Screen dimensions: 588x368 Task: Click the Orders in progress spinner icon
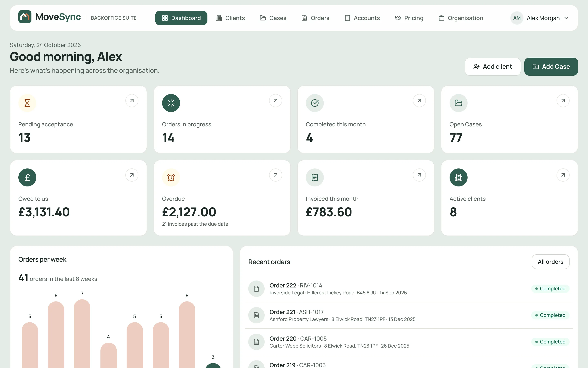coord(171,103)
